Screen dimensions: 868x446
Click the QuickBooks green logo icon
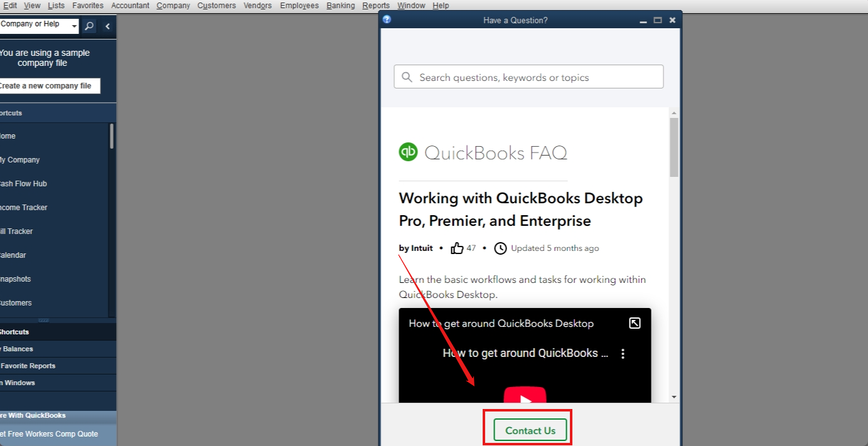tap(409, 152)
